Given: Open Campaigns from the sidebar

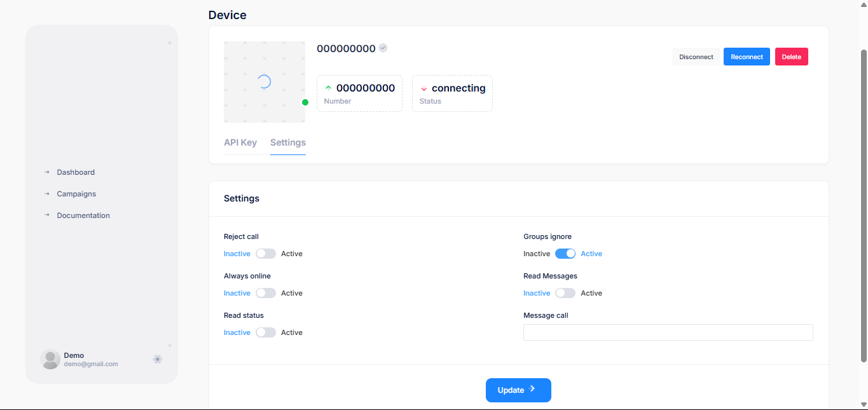Looking at the screenshot, I should click(x=76, y=194).
